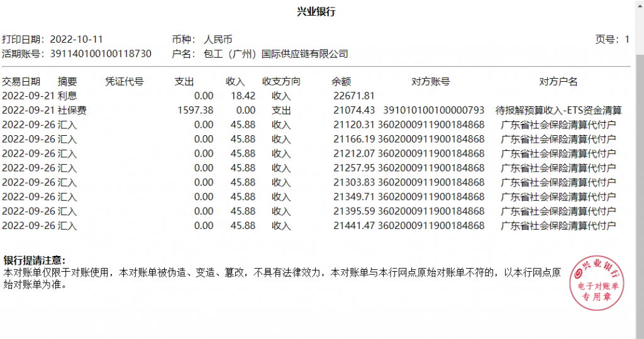Click counterparty name 待报解预算收入-ETS资金清算
The image size is (644, 339).
pos(558,111)
